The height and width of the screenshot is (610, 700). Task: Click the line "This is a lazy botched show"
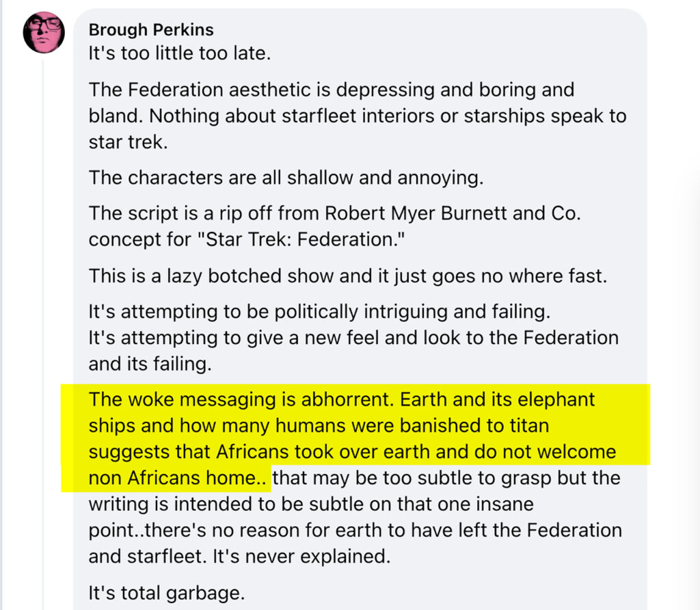(348, 276)
